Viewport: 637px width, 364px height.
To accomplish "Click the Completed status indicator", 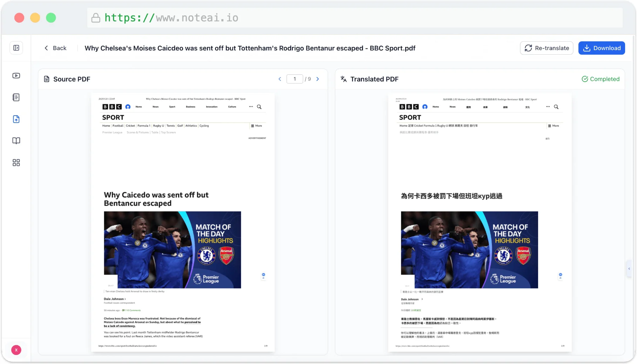I will click(601, 79).
